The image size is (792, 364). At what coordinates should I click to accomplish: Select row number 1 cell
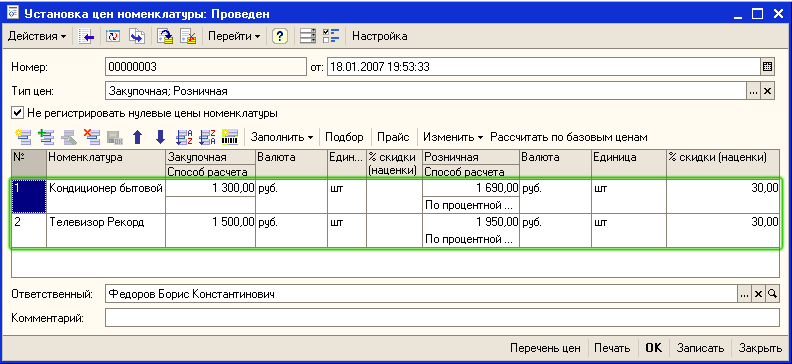point(29,196)
